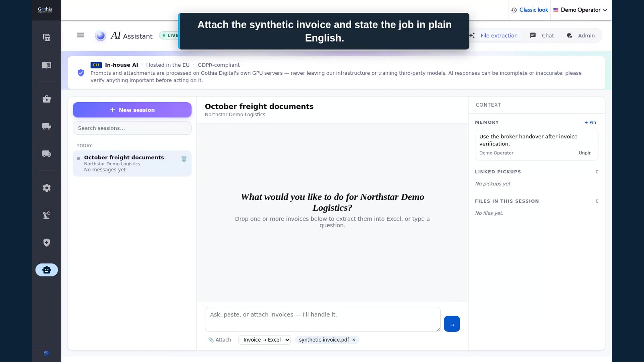Open the table list icon in the sidebar
This screenshot has height=362, width=644.
click(47, 38)
